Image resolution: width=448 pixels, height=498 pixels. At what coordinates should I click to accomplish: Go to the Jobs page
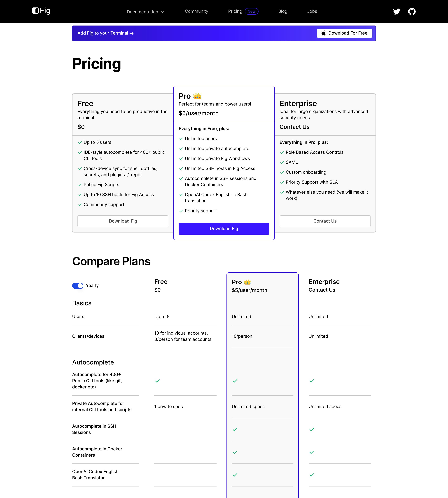pyautogui.click(x=312, y=11)
